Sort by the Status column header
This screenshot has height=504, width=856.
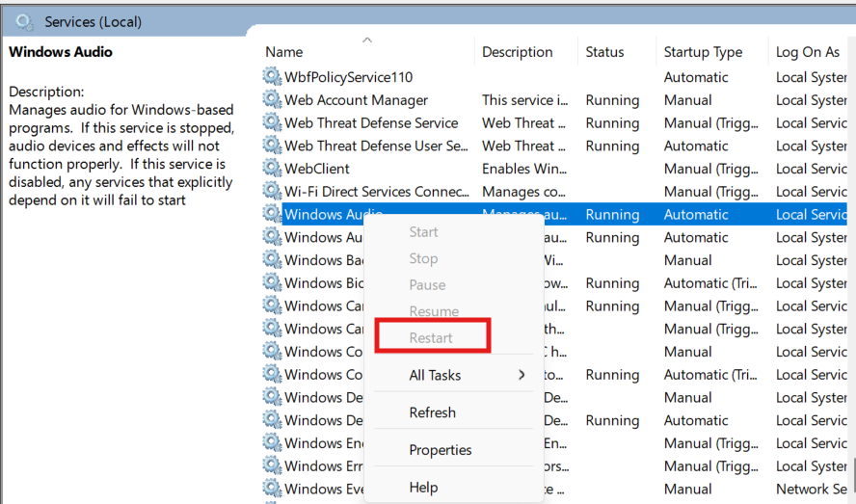(604, 52)
